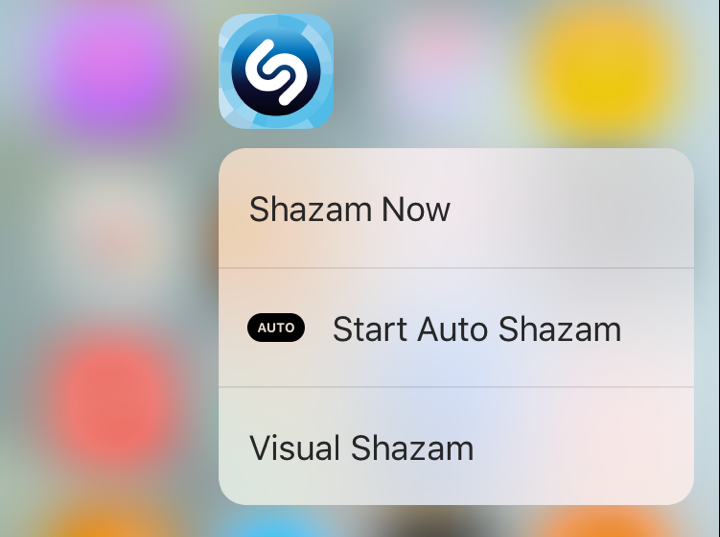Viewport: 720px width, 537px height.
Task: Click the "Now" word in first menu row
Action: pyautogui.click(x=416, y=209)
